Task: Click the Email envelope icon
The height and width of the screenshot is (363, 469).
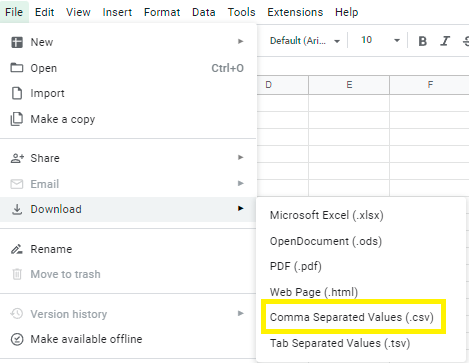Action: point(17,184)
